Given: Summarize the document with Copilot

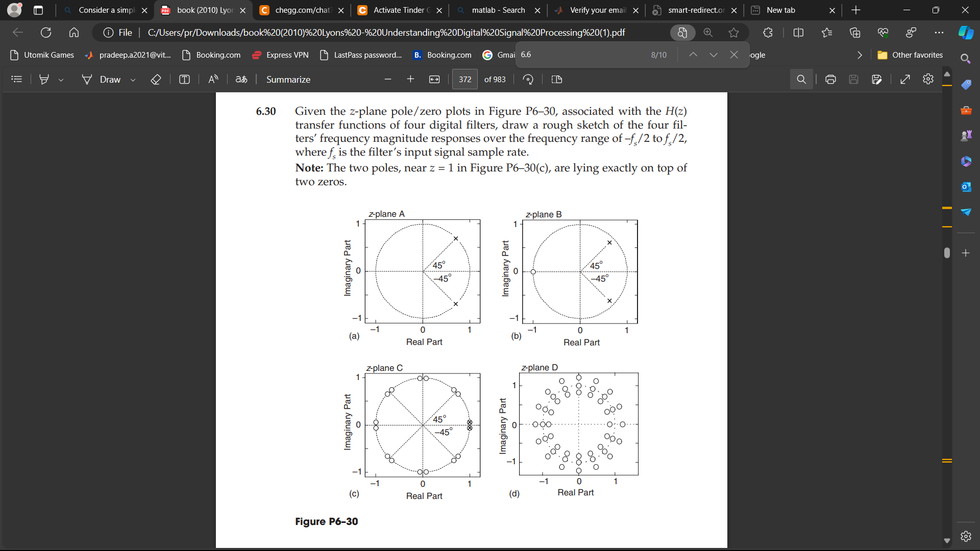Looking at the screenshot, I should tap(288, 79).
